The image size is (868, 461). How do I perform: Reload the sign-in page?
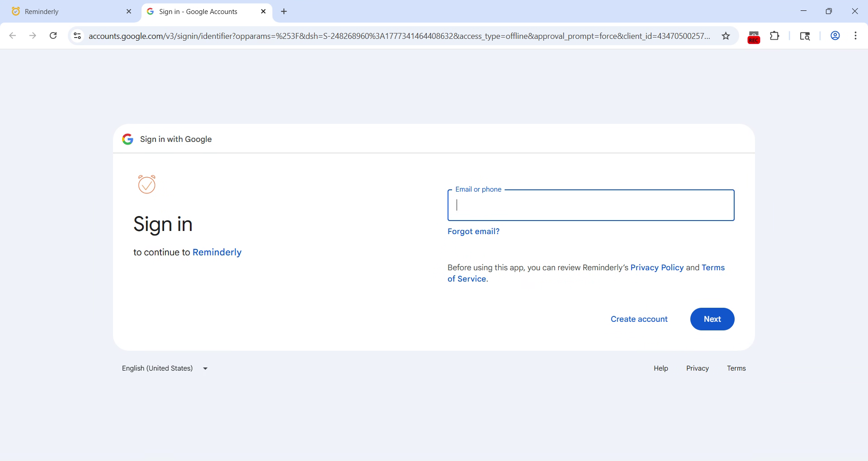pyautogui.click(x=53, y=36)
